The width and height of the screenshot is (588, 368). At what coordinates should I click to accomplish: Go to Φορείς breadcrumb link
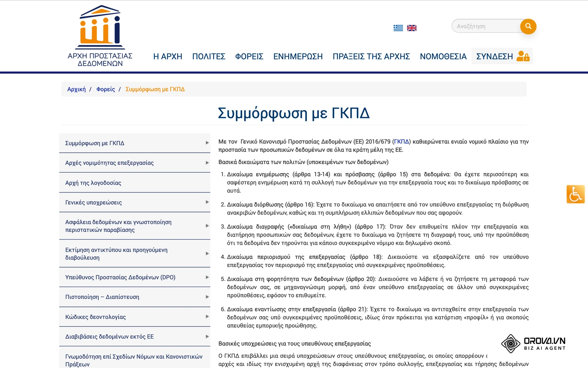105,89
